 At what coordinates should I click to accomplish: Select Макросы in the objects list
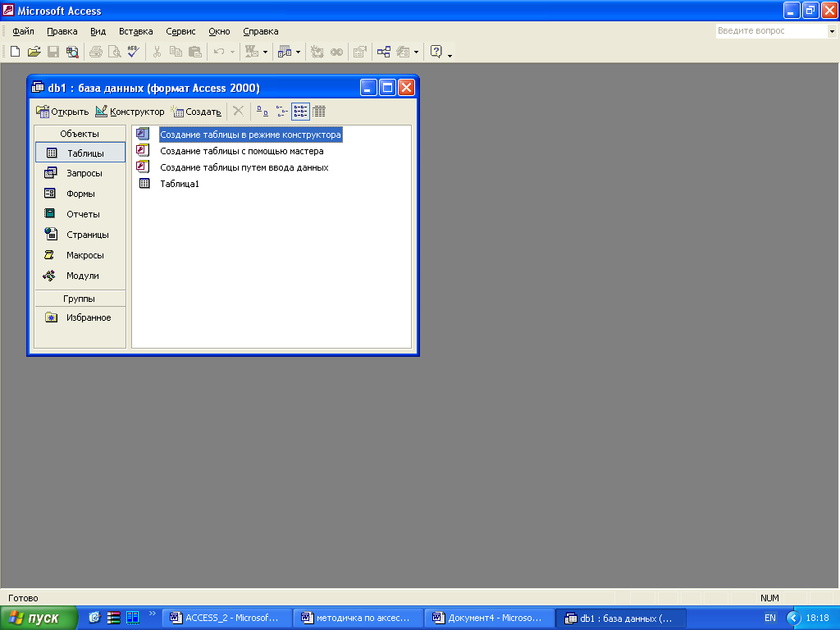coord(80,255)
